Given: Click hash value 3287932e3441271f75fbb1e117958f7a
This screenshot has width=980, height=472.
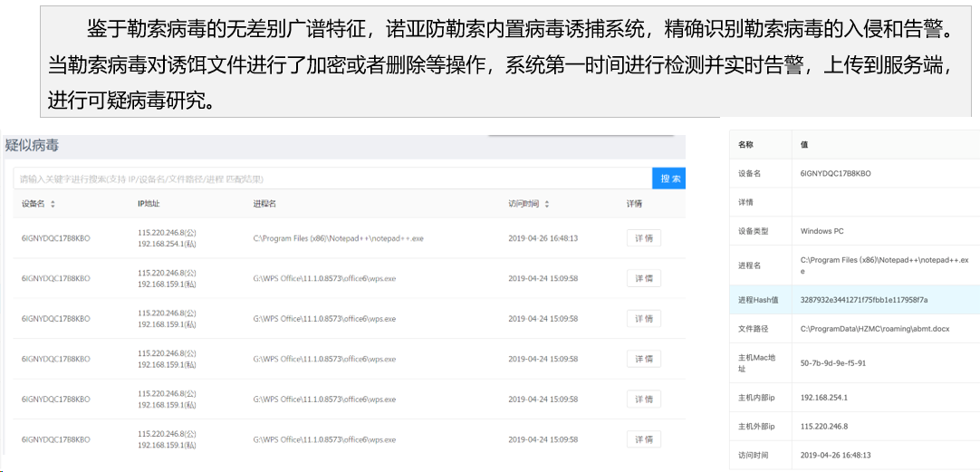Looking at the screenshot, I should coord(864,300).
